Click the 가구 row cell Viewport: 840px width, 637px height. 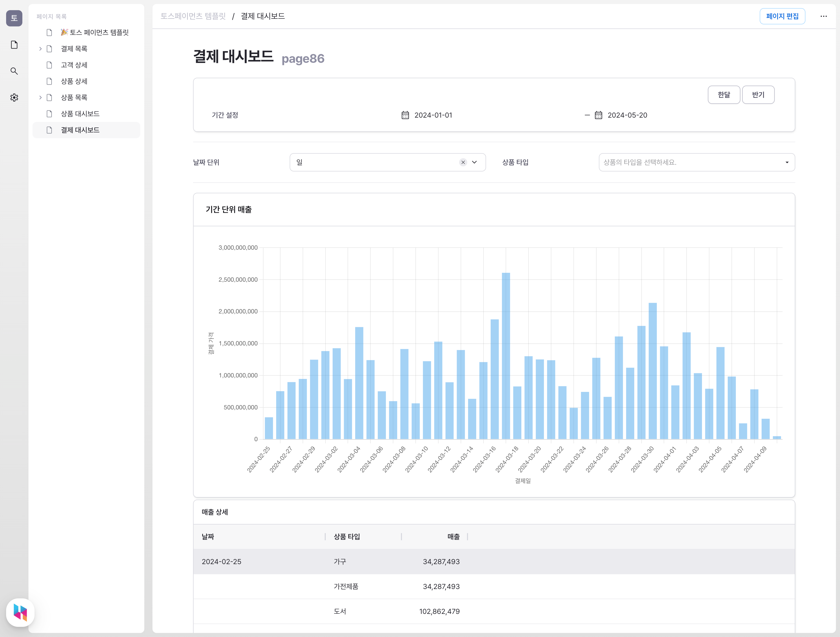(340, 562)
